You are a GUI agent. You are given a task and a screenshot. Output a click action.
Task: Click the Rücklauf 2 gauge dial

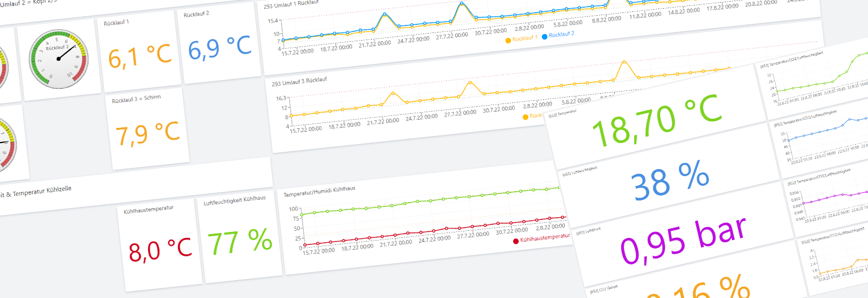59,59
